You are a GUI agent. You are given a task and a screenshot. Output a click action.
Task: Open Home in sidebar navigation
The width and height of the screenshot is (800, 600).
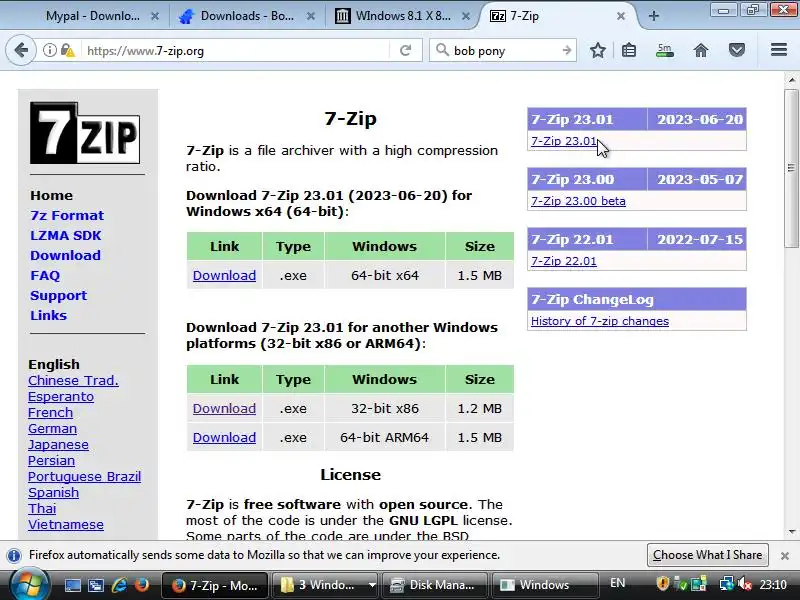click(x=51, y=195)
